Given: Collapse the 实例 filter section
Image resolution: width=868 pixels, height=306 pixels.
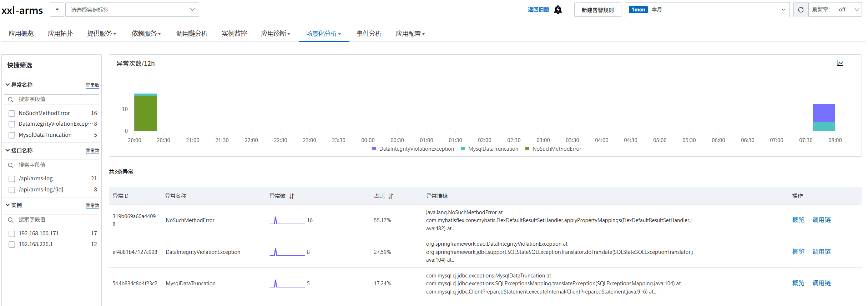Looking at the screenshot, I should point(7,205).
